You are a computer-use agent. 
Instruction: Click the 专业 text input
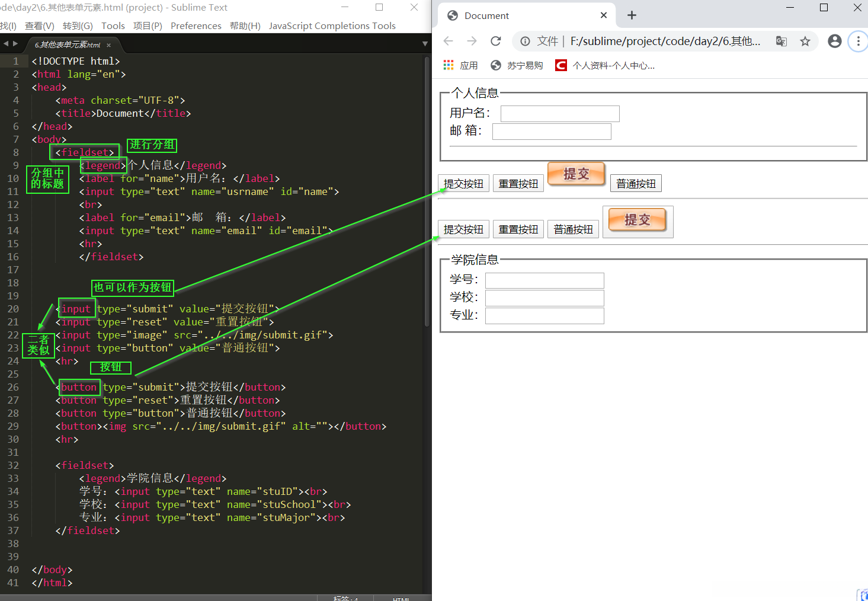(x=544, y=316)
